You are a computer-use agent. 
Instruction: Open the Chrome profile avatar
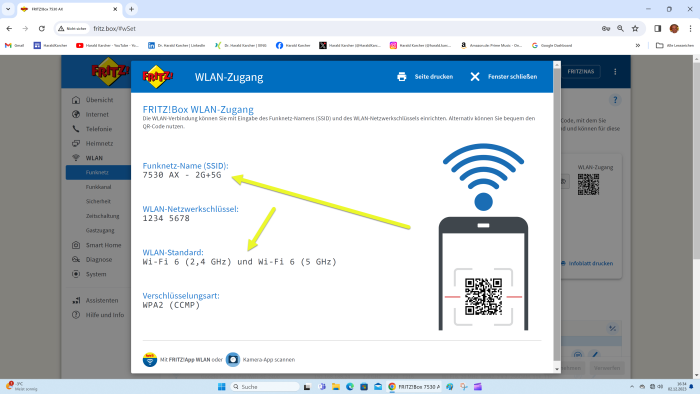(x=674, y=29)
